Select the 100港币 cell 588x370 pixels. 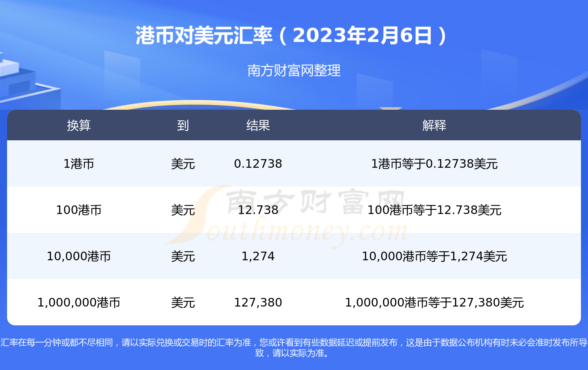(x=79, y=210)
